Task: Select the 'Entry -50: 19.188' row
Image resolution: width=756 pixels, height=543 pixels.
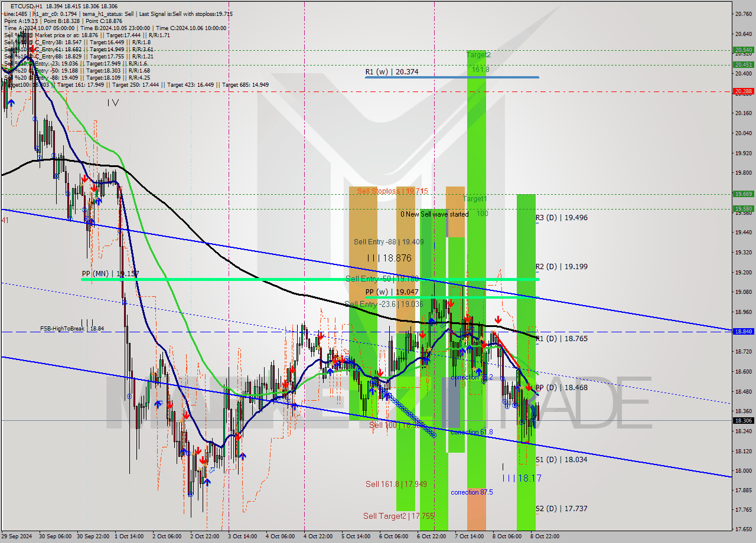Action: pyautogui.click(x=77, y=70)
